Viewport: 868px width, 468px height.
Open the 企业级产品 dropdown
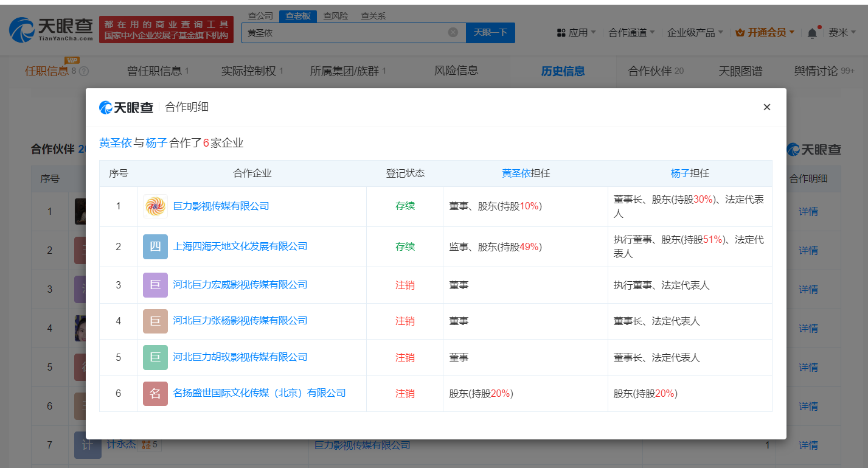695,33
